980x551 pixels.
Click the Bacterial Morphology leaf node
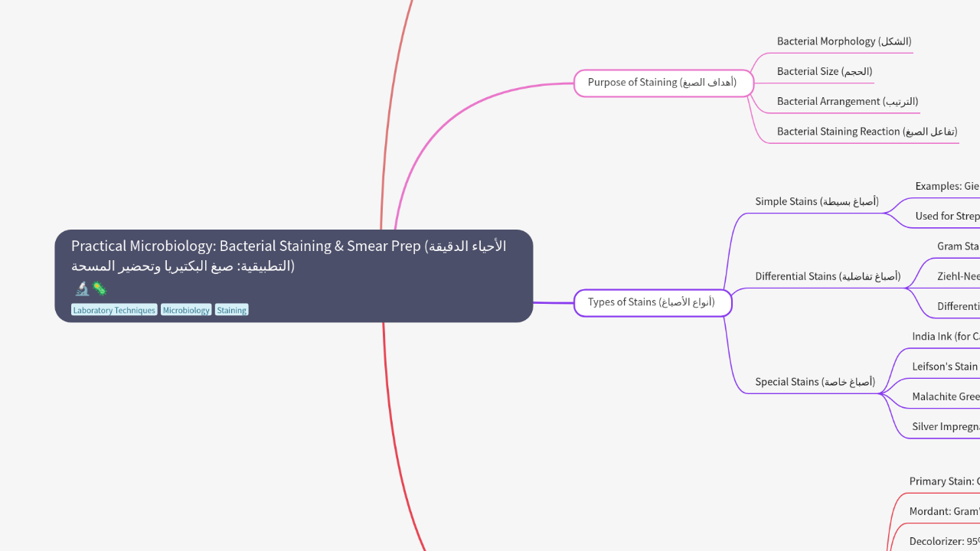[x=844, y=41]
